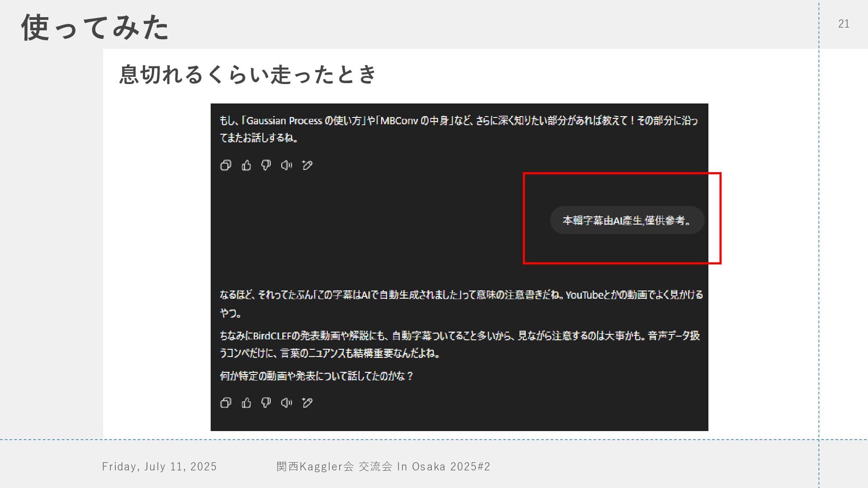Edit in canvas icon under first reply

click(307, 165)
